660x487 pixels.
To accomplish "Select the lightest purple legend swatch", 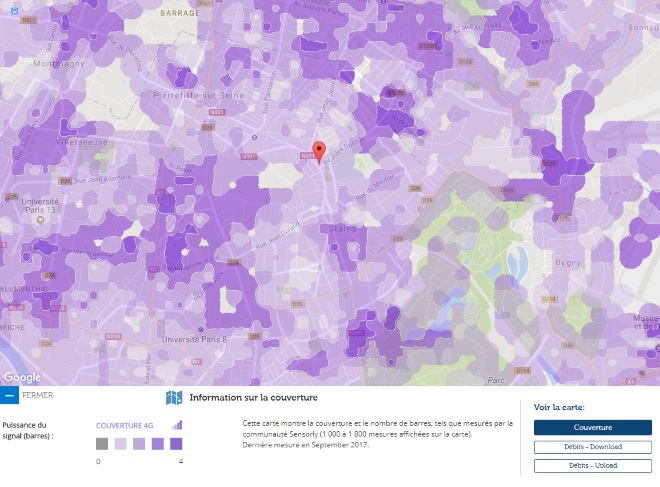I will (120, 444).
